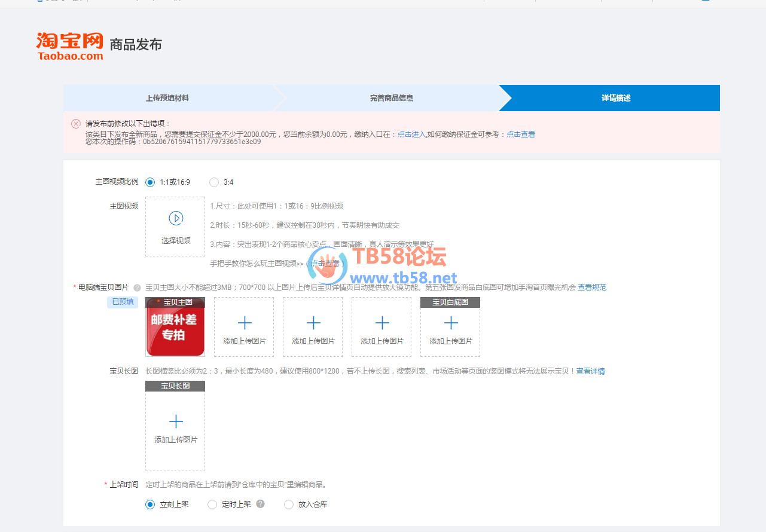Click help icon next to 定时上架
Screen dimensions: 766x532
tap(260, 504)
